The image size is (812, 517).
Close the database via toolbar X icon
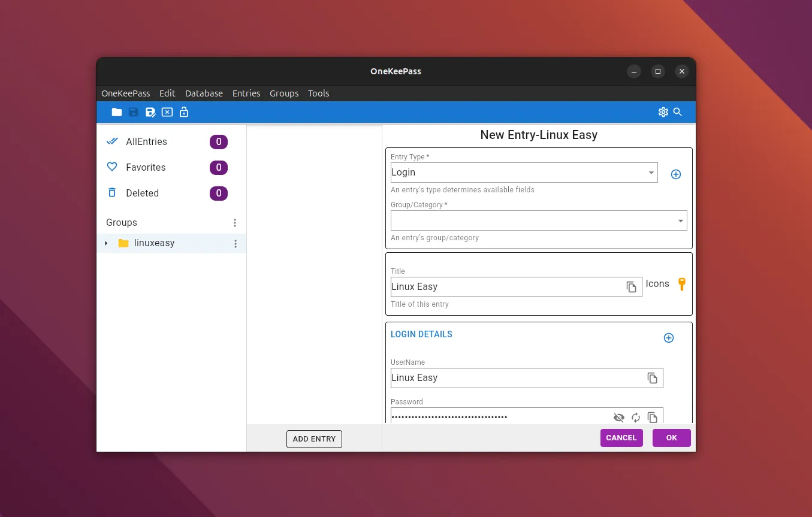coord(167,112)
